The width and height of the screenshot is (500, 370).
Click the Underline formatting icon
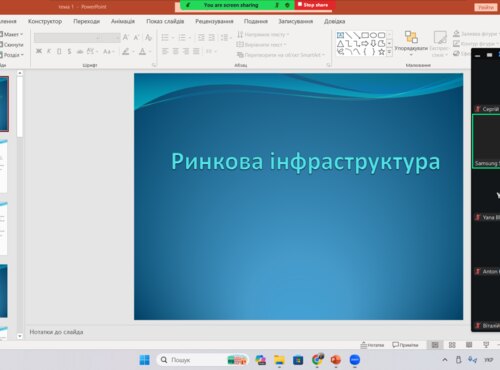(x=59, y=51)
